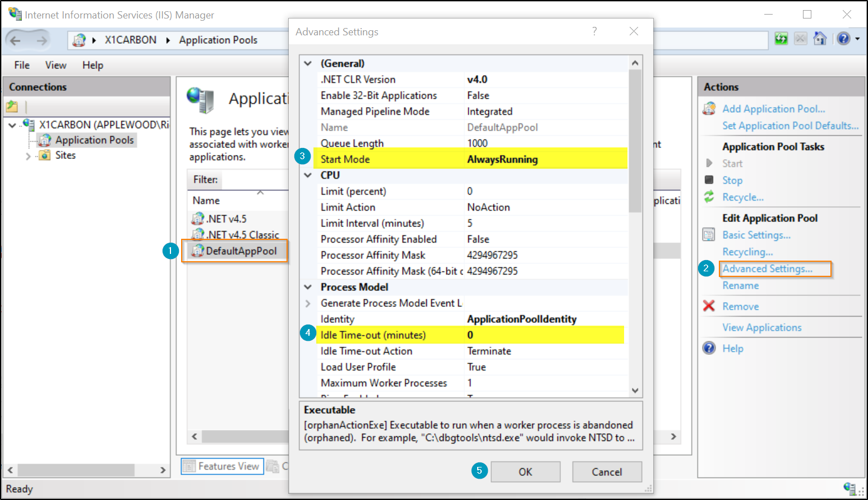The width and height of the screenshot is (868, 500).
Task: Click the Start icon under Application Pool Tasks
Action: tap(709, 163)
